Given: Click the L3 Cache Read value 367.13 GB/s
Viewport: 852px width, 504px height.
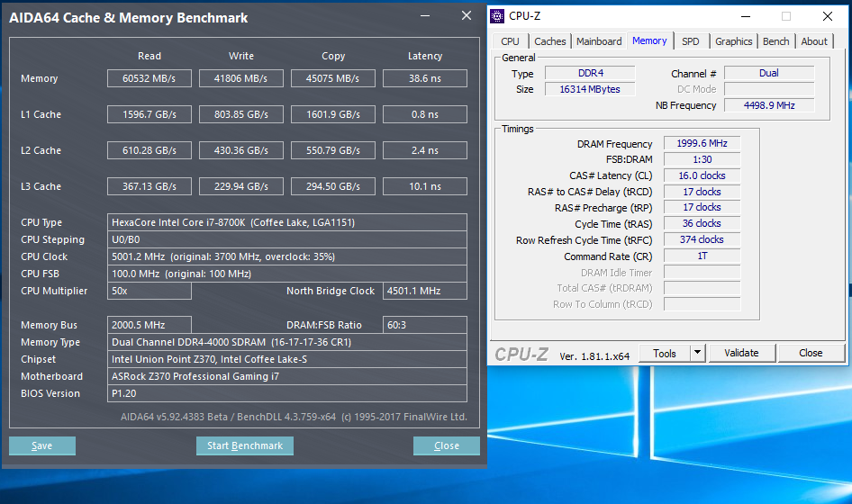Looking at the screenshot, I should (x=150, y=186).
